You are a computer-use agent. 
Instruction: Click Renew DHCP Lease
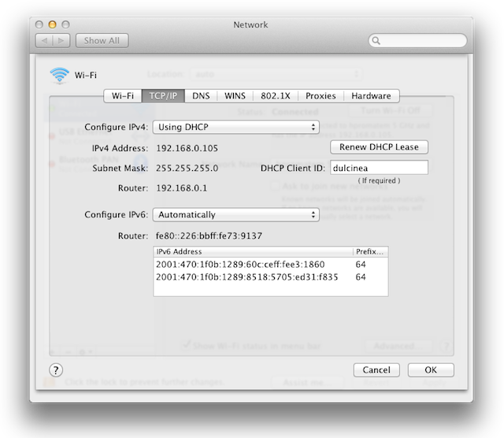point(379,147)
